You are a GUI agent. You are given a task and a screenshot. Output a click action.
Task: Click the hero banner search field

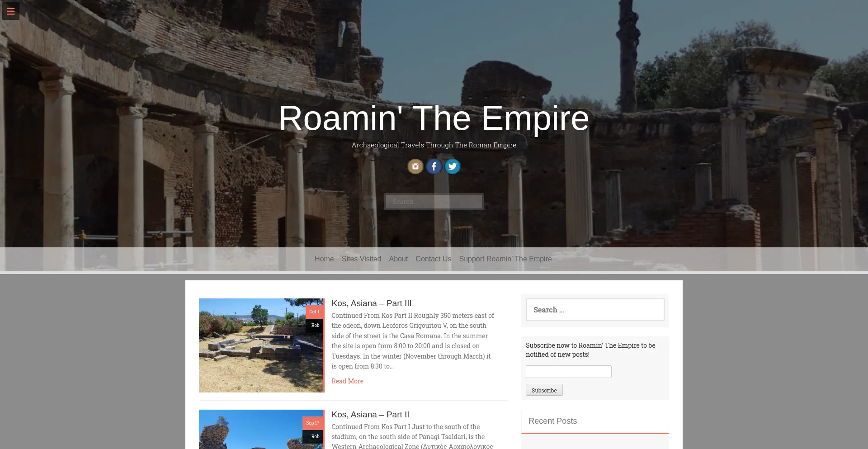(x=434, y=202)
